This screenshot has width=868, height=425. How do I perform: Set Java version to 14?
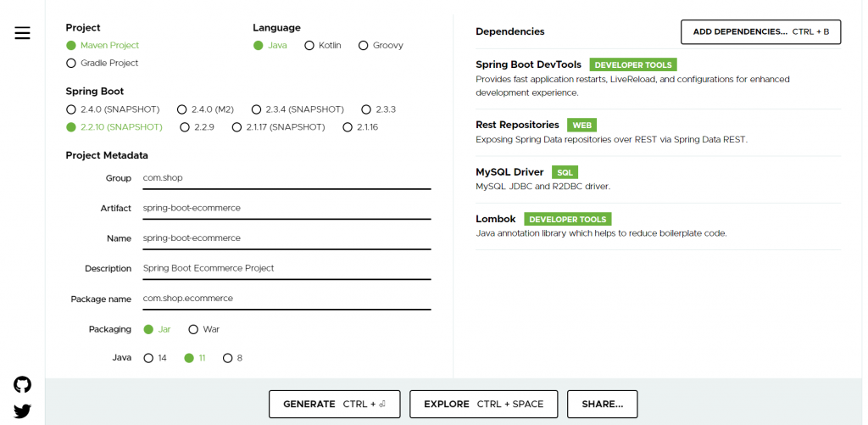[x=148, y=358]
